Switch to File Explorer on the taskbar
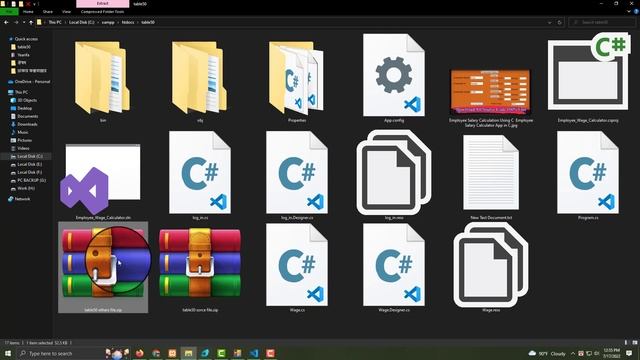 189,353
